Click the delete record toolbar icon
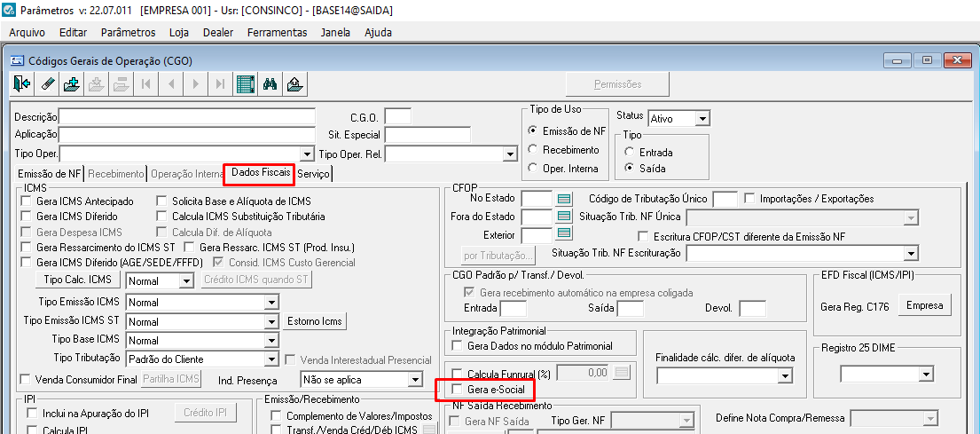Screen dimensions: 980x434 click(120, 83)
